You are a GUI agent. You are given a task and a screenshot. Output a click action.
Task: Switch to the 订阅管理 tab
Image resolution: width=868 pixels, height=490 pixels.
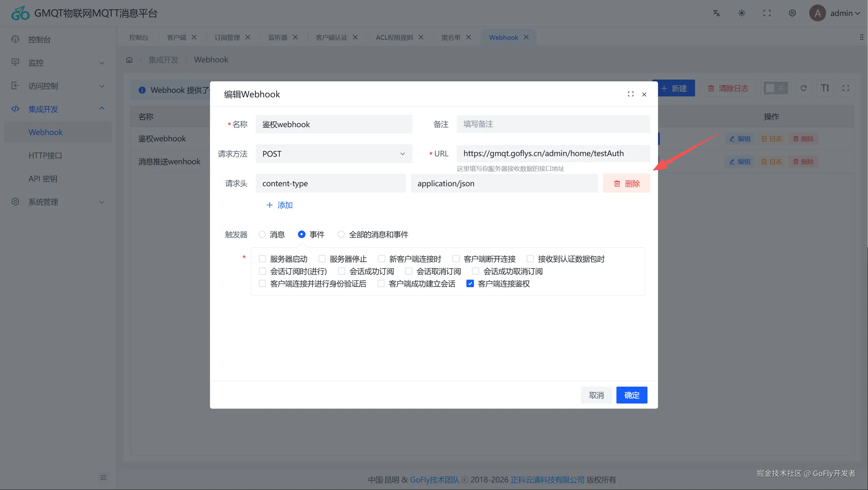pyautogui.click(x=227, y=37)
